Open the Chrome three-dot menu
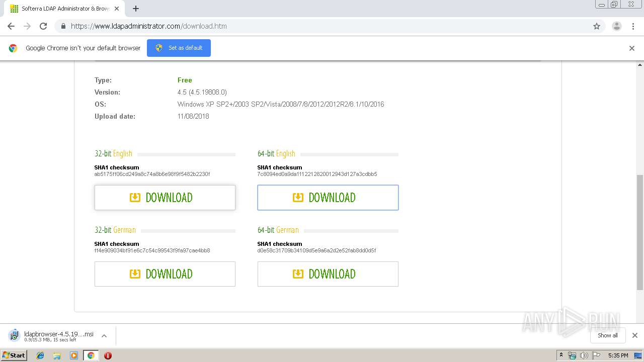The width and height of the screenshot is (644, 362). pyautogui.click(x=633, y=26)
